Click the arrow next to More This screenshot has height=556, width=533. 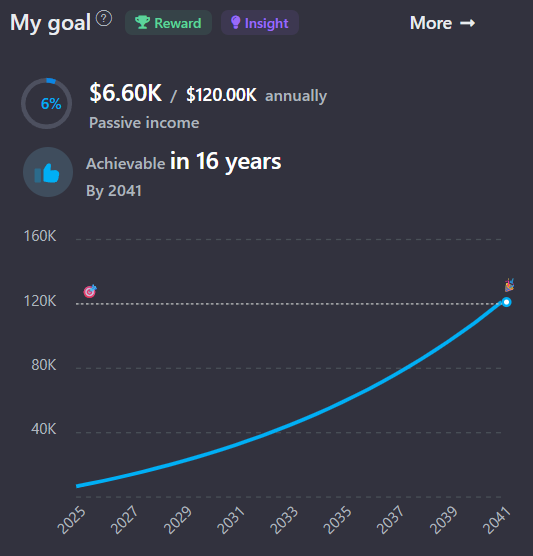[467, 23]
